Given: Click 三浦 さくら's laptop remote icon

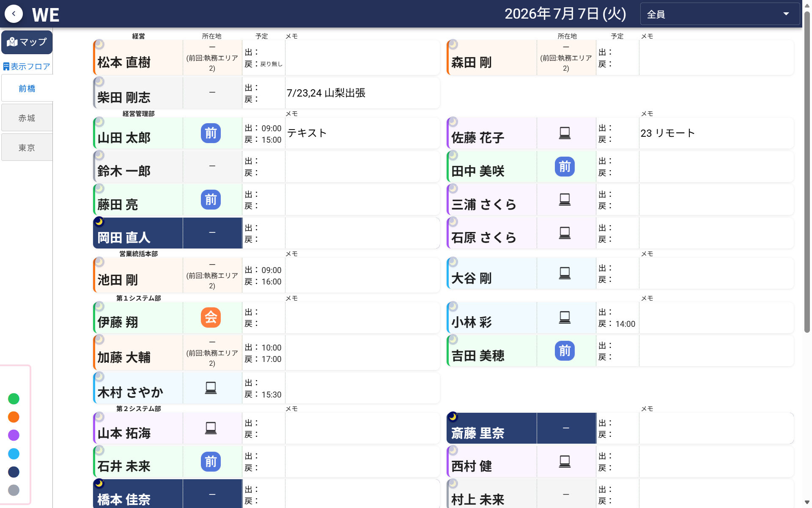Looking at the screenshot, I should [x=565, y=200].
